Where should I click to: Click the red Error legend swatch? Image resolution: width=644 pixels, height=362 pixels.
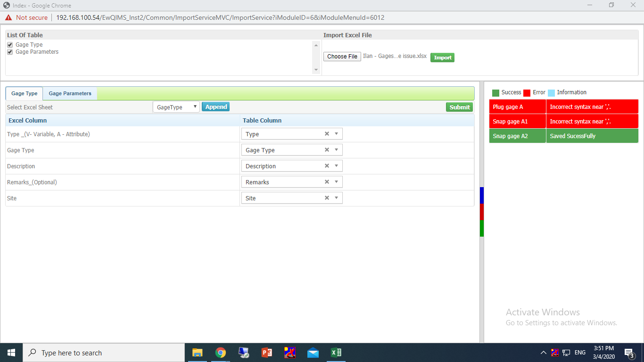click(x=527, y=93)
